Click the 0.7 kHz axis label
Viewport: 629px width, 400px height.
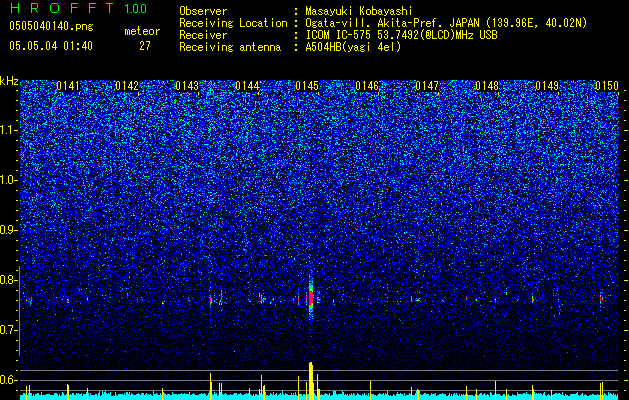9,330
